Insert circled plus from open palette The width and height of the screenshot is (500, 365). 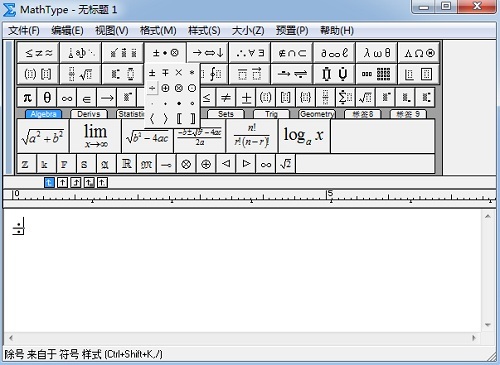165,88
